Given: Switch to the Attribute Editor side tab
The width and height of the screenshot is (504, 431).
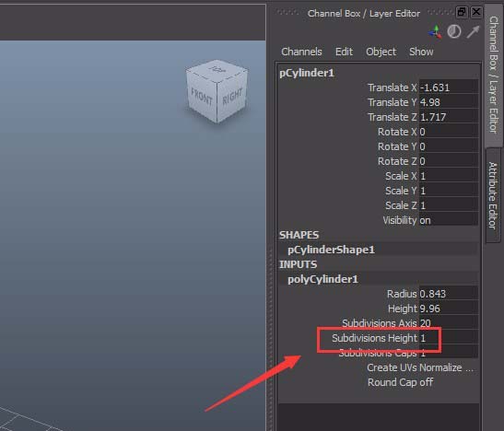Looking at the screenshot, I should click(x=492, y=195).
